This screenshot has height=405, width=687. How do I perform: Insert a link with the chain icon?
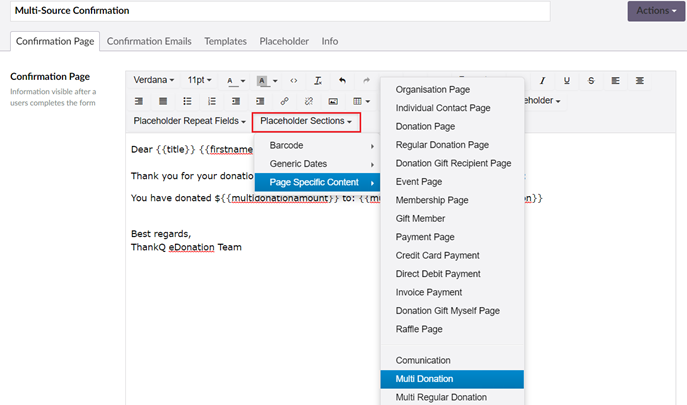click(285, 101)
